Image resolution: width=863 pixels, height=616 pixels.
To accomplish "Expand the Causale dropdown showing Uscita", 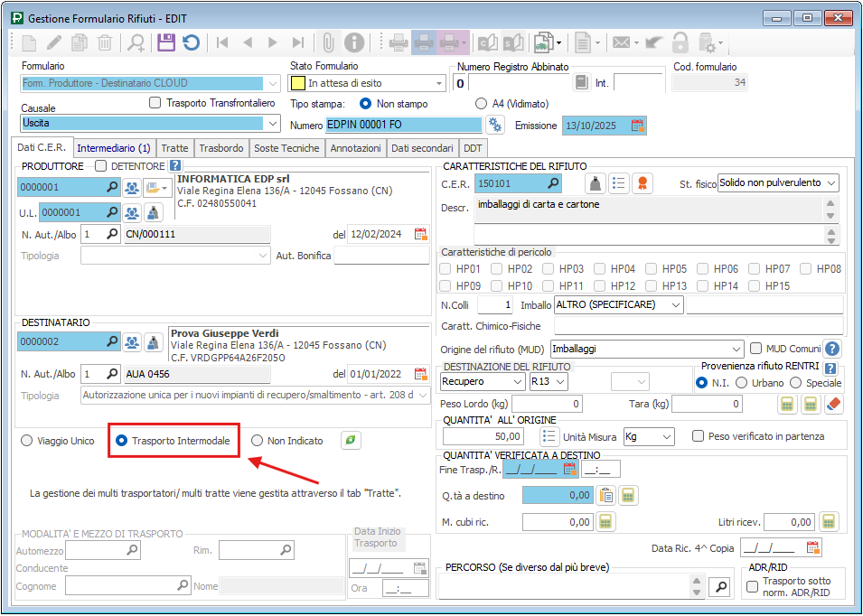I will tap(273, 123).
